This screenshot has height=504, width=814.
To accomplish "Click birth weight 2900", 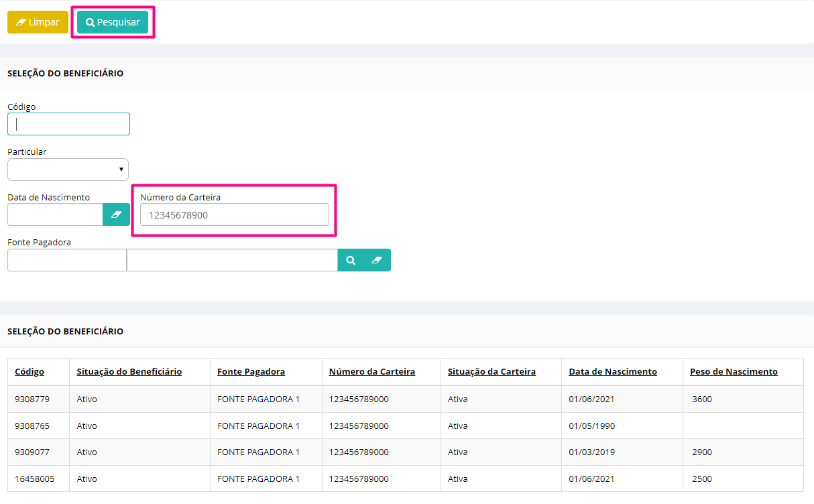I will [702, 452].
